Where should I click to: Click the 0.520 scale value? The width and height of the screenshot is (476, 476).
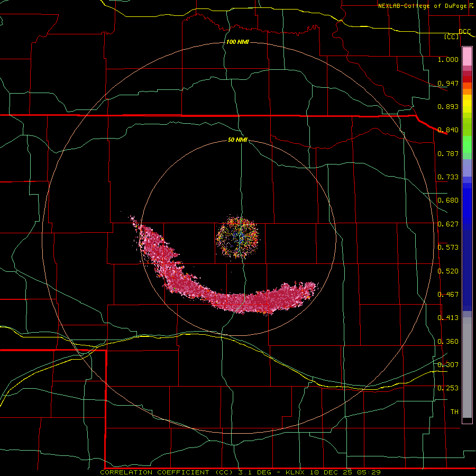tap(448, 271)
